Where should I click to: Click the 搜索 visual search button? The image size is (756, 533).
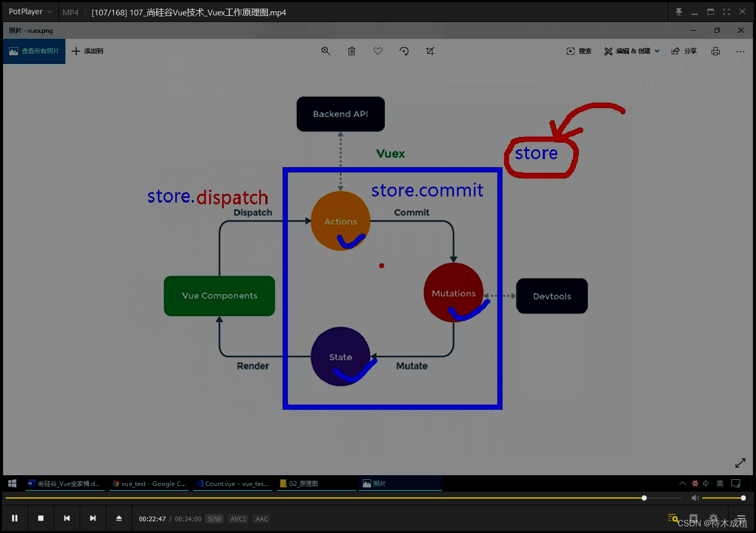(579, 51)
